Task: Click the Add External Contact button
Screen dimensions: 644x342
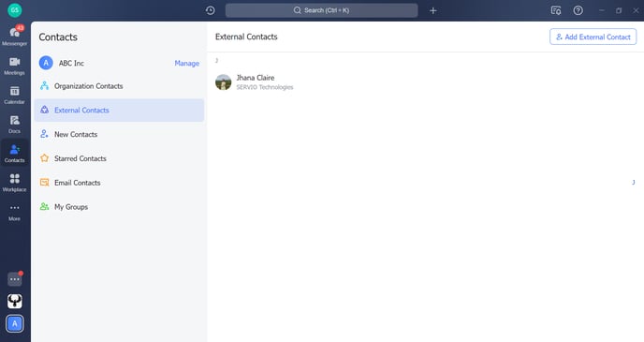Action: [x=593, y=37]
